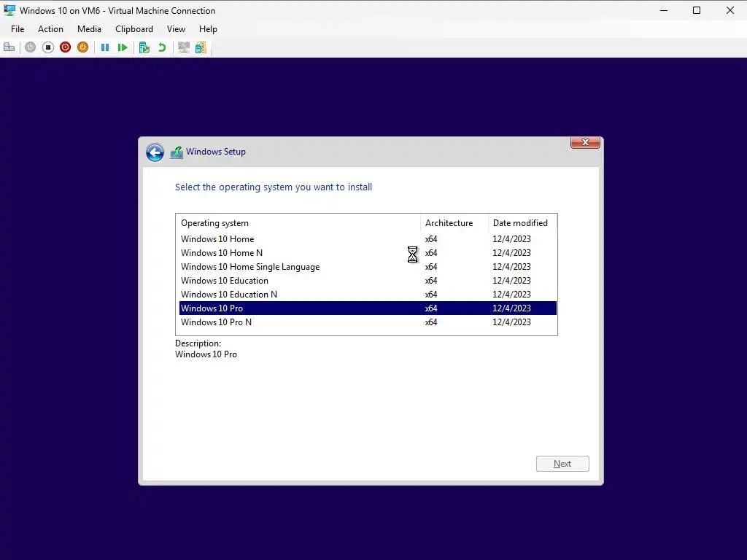Send Ctrl+Alt+Delete via keyboard toolbar icon

click(x=9, y=47)
